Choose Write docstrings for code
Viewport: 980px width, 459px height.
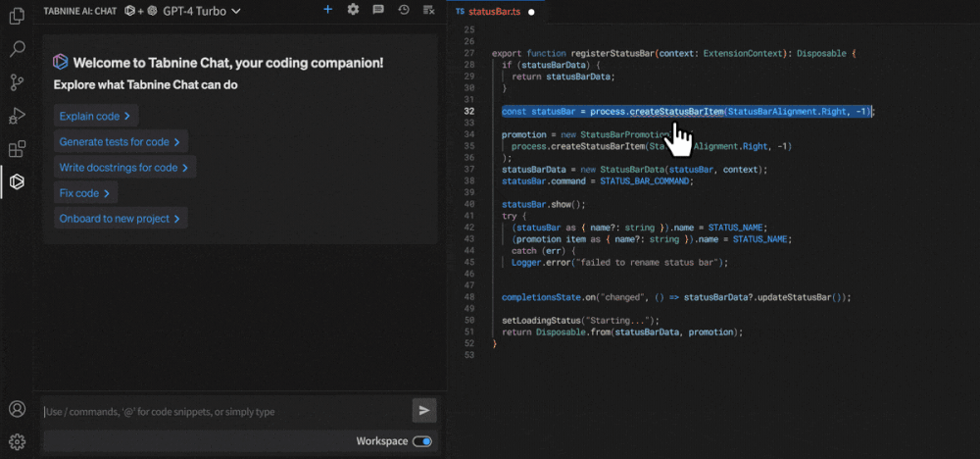point(124,168)
